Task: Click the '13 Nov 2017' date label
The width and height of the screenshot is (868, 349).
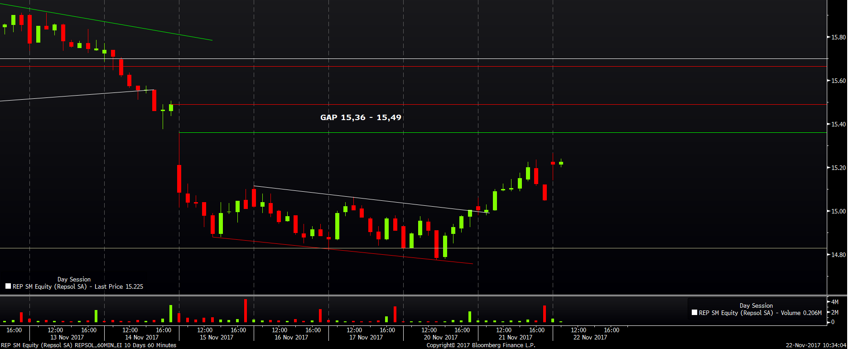Action: [x=67, y=337]
